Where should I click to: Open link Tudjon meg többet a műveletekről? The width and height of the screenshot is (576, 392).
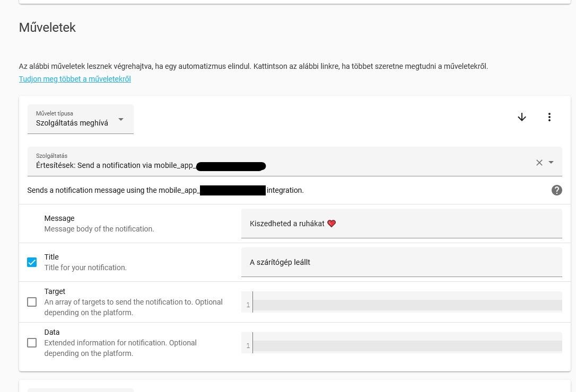click(75, 79)
